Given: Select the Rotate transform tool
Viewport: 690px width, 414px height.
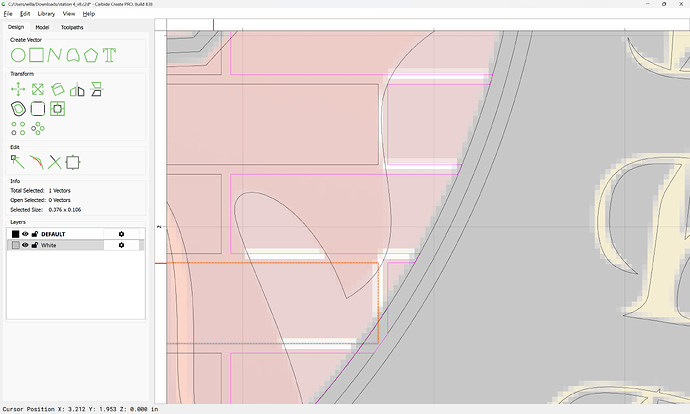Looking at the screenshot, I should [x=57, y=89].
